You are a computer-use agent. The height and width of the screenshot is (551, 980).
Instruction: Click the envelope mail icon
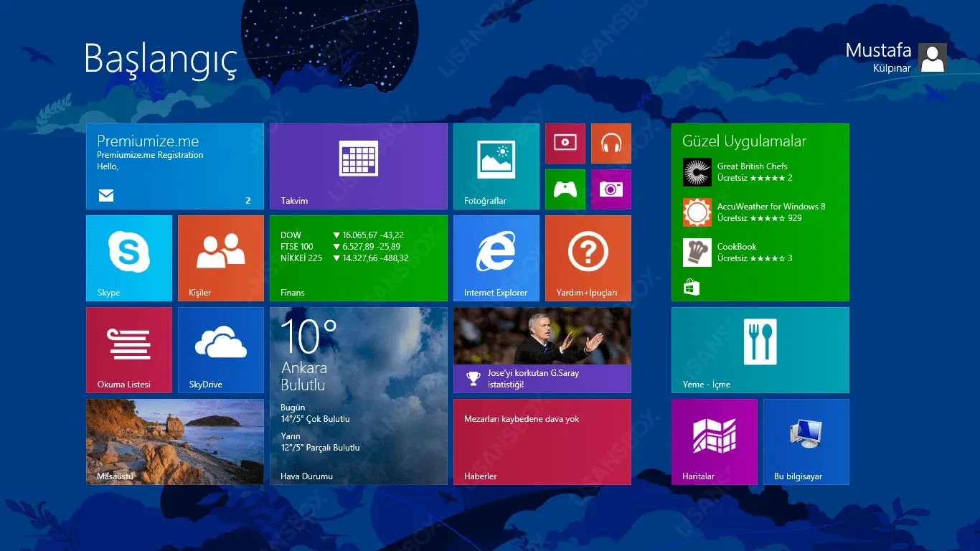(106, 195)
